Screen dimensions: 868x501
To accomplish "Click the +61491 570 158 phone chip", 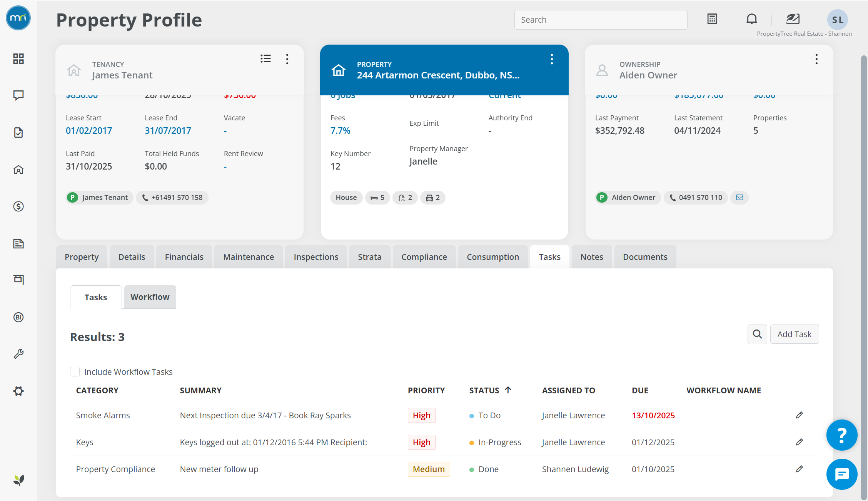I will click(x=172, y=198).
